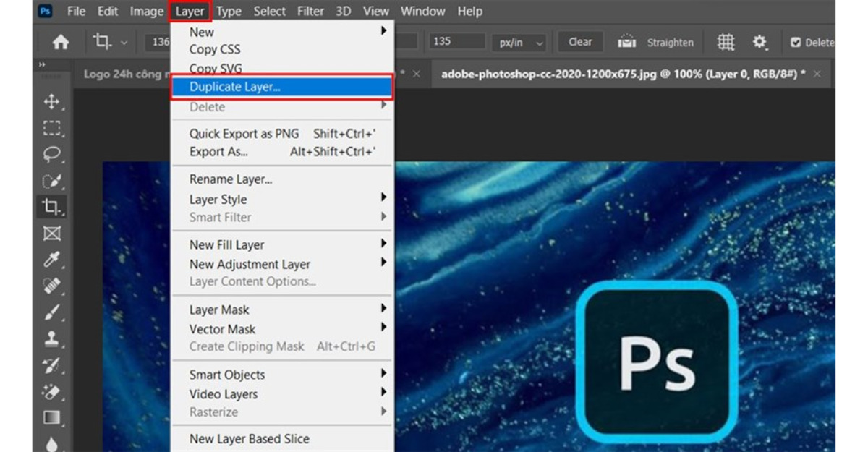Select the Rectangular Marquee tool

coord(52,128)
